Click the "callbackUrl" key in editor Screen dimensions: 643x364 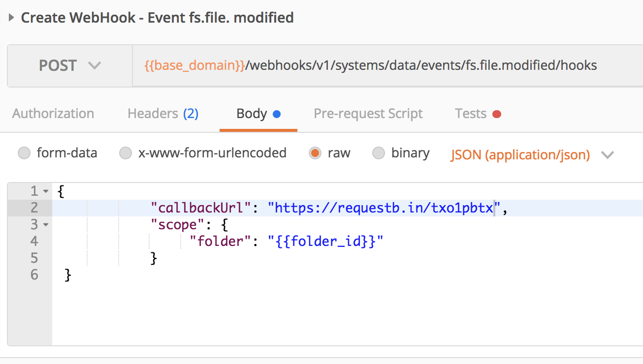pyautogui.click(x=201, y=208)
